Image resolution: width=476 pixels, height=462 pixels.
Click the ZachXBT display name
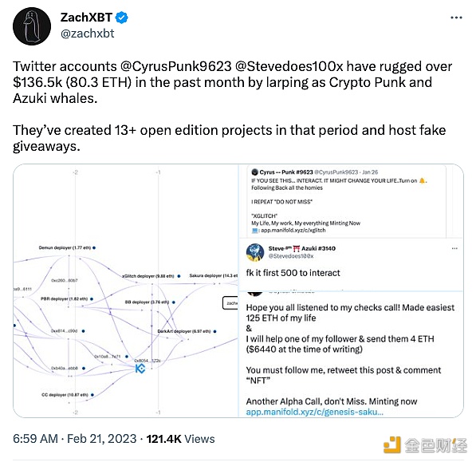[87, 18]
